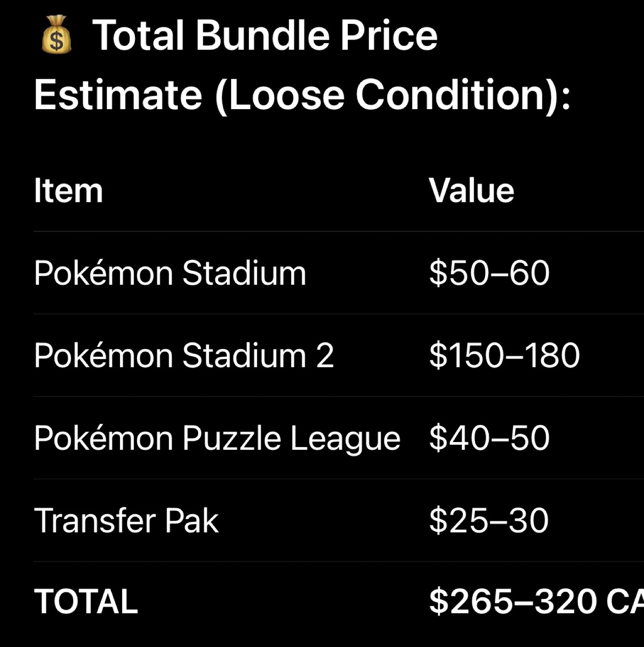The image size is (644, 647).
Task: Select the Value column header
Action: 471,191
